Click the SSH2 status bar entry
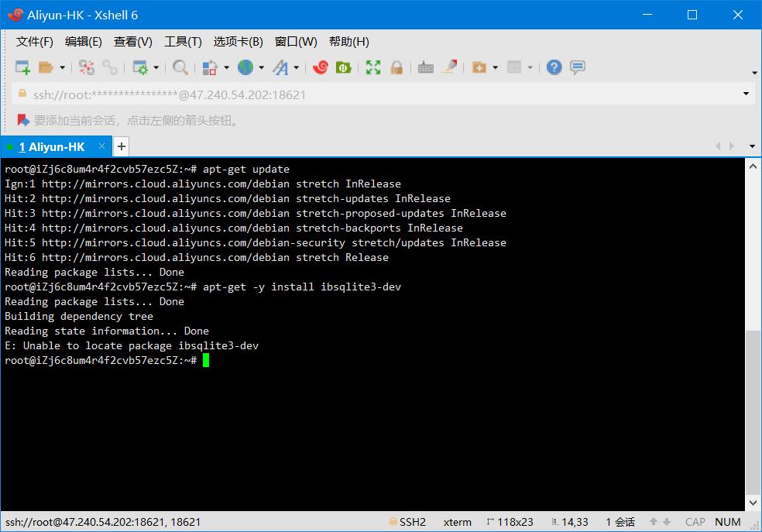The width and height of the screenshot is (762, 532). pos(407,522)
